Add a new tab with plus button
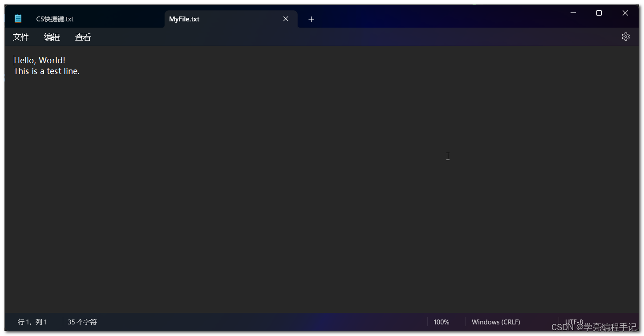Image resolution: width=644 pixels, height=336 pixels. (x=311, y=19)
